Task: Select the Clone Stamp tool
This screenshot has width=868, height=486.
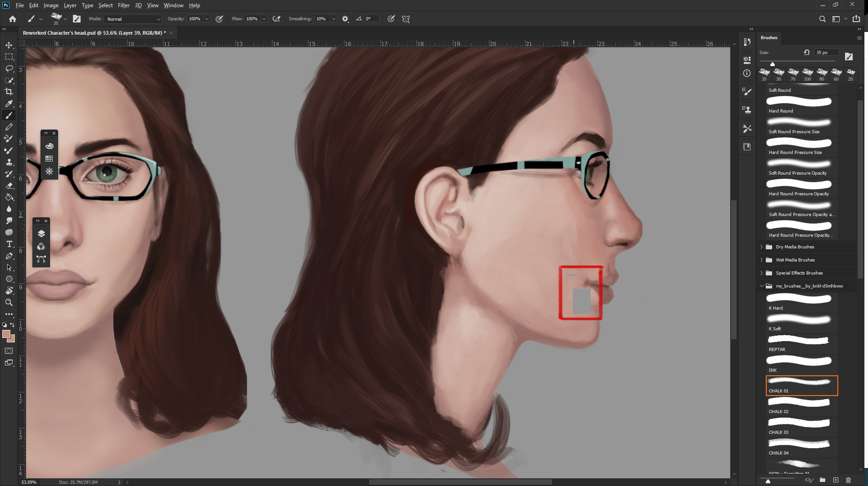Action: (9, 162)
